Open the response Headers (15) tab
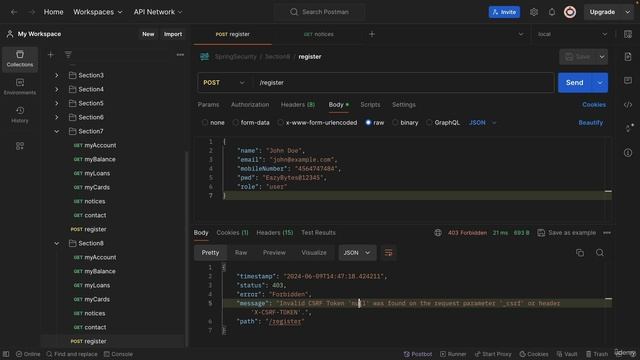 point(275,233)
